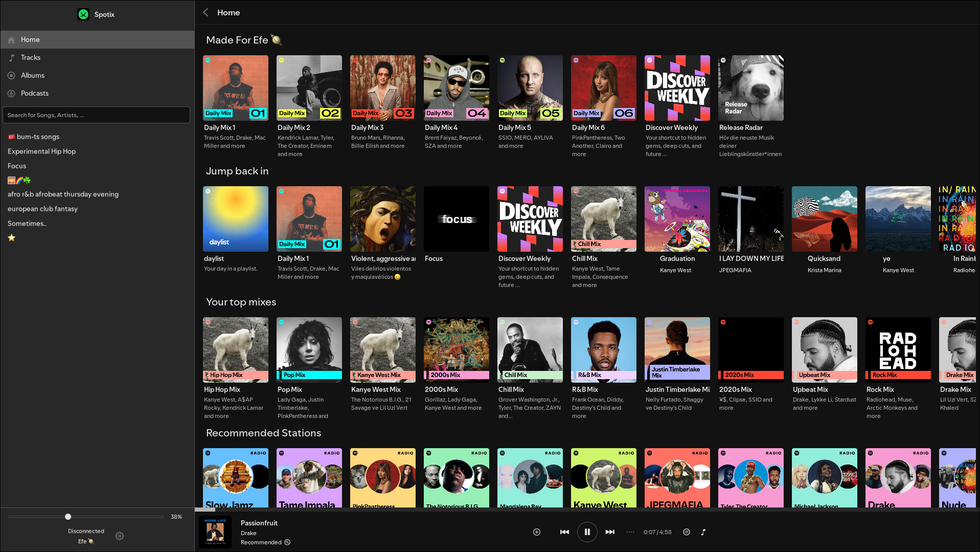Open the 2020s Mix cover
Screen dimensions: 980x552
pyautogui.click(x=751, y=350)
